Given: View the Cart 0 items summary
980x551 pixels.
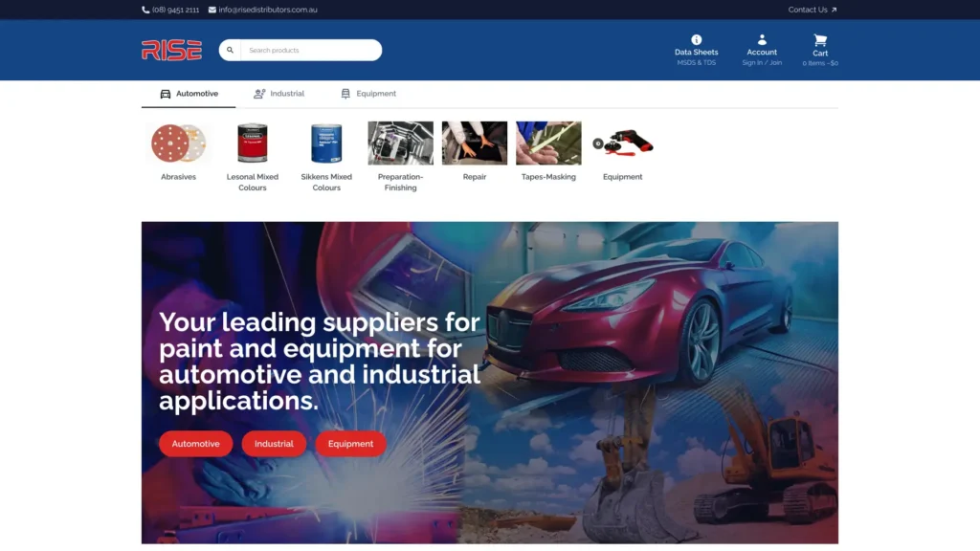Looking at the screenshot, I should (820, 63).
